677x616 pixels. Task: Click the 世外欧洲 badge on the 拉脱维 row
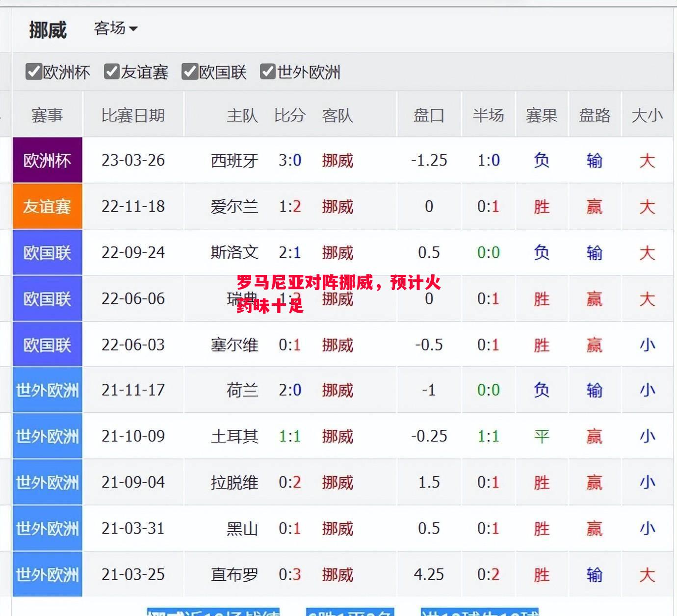coord(47,482)
